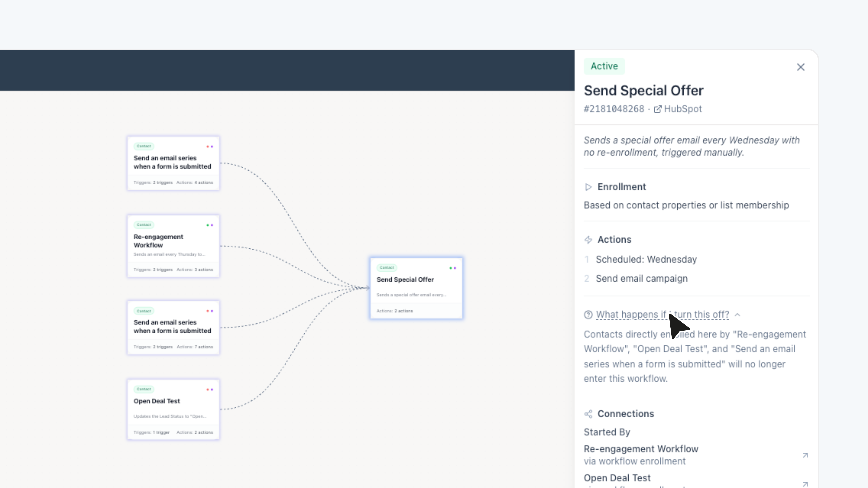Click the question mark help icon

coord(588,314)
